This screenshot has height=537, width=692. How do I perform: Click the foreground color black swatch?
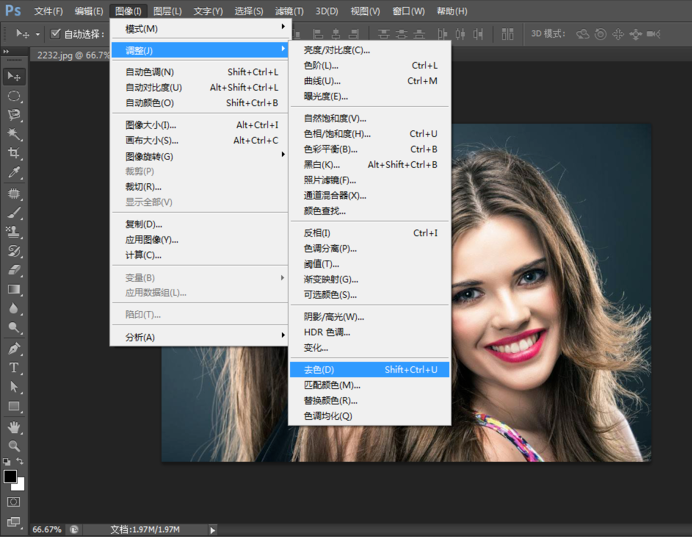pos(10,477)
